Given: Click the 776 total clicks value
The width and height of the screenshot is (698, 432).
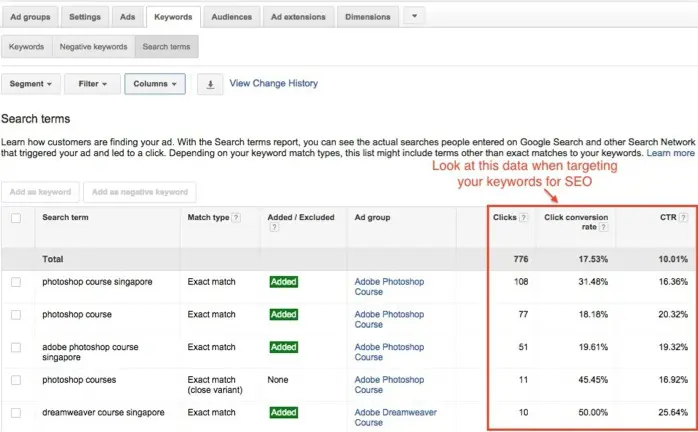Looking at the screenshot, I should pos(521,259).
